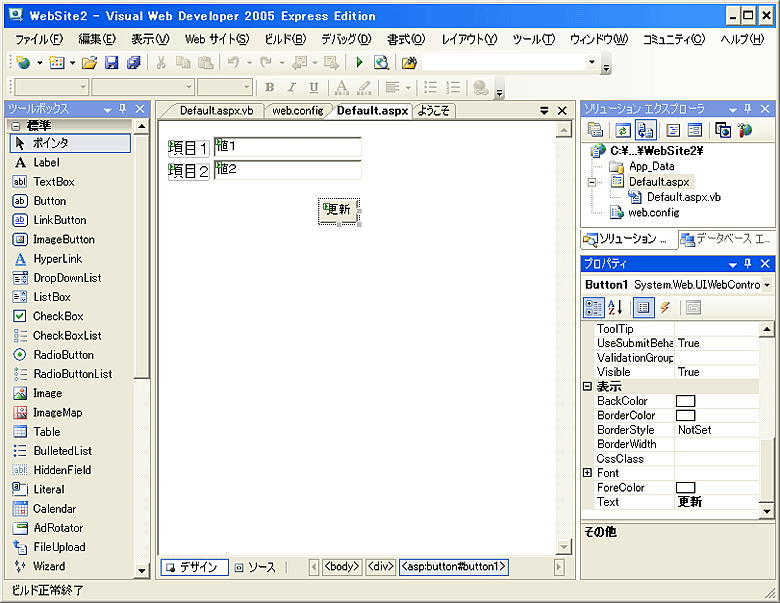Screen dimensions: 780x603
Task: Click the Refresh icon in Solution Explorer
Action: tap(622, 130)
